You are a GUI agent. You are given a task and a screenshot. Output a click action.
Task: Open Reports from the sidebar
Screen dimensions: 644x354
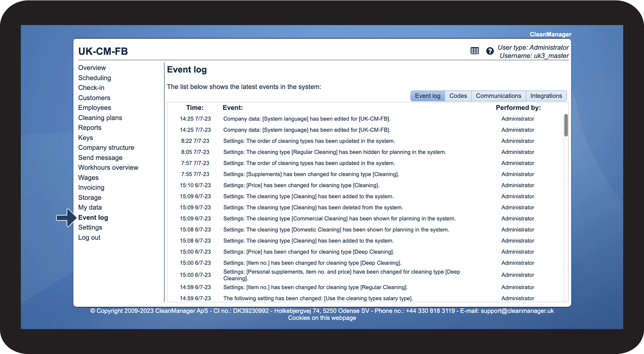90,128
